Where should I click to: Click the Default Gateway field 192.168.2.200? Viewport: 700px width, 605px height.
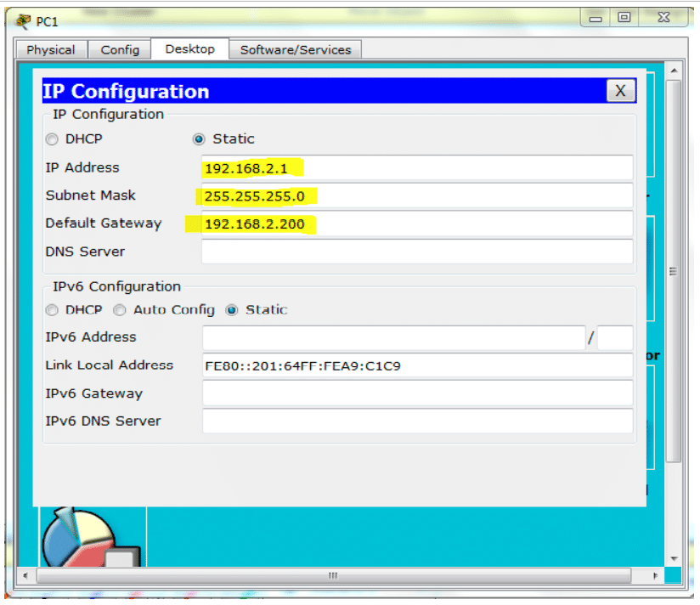tap(417, 223)
